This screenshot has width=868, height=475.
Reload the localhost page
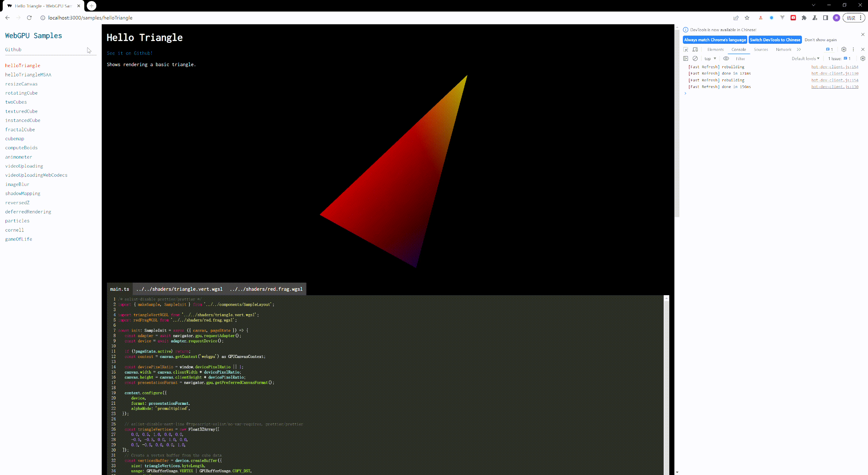click(29, 18)
